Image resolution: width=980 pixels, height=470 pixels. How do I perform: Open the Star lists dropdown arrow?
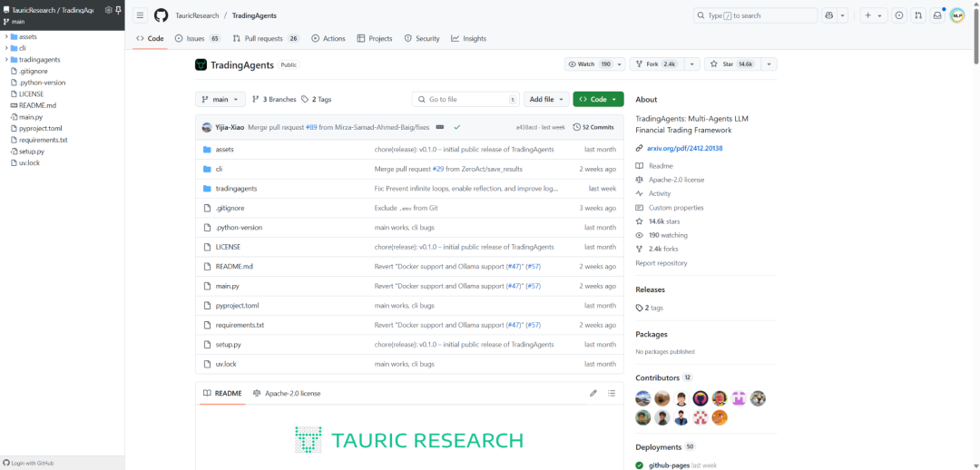(769, 64)
